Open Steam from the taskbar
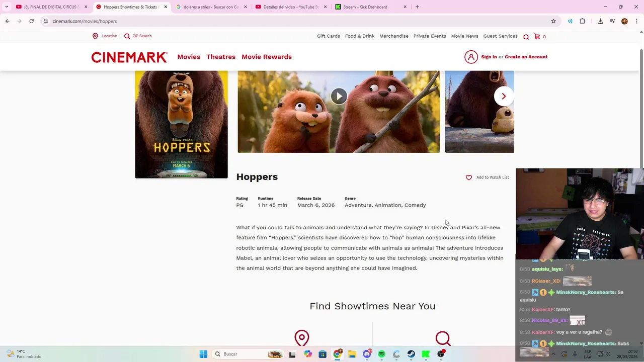The width and height of the screenshot is (644, 362). coord(411,354)
